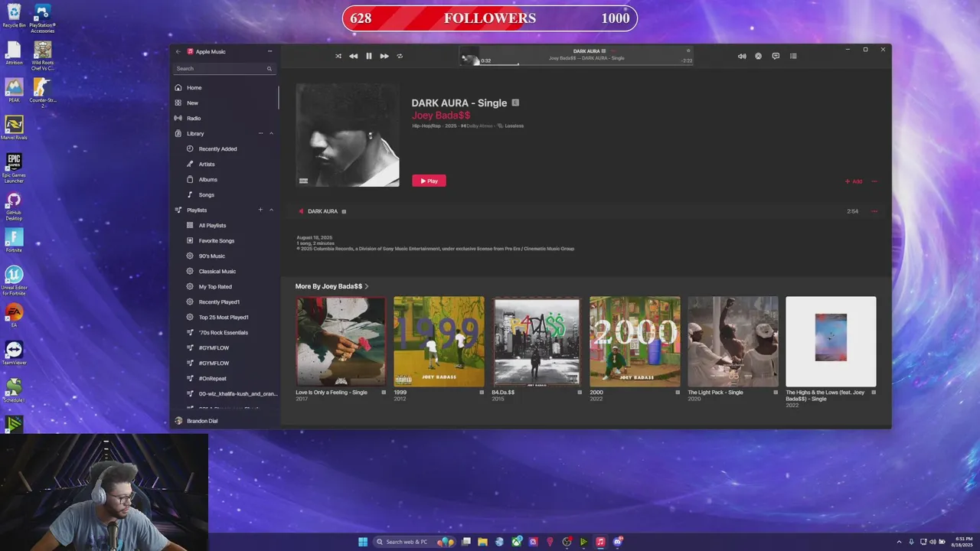Click the sidebar scrollbar
Image resolution: width=980 pixels, height=551 pixels.
pos(279,96)
